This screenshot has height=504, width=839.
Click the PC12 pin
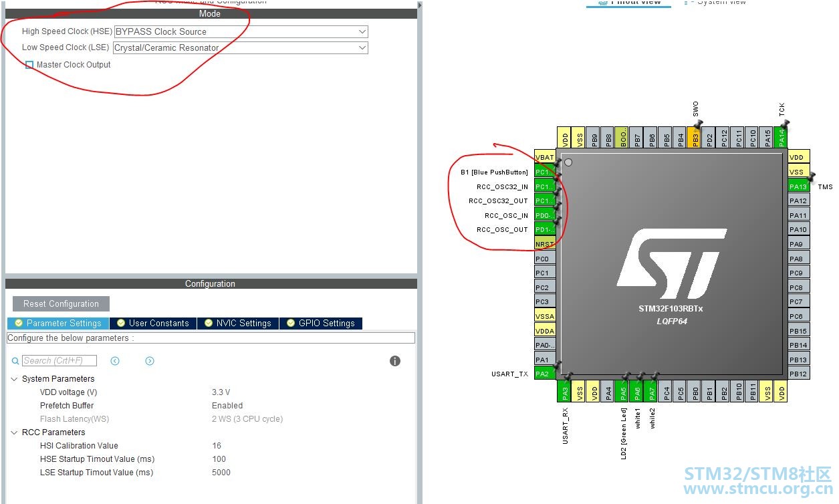coord(724,138)
